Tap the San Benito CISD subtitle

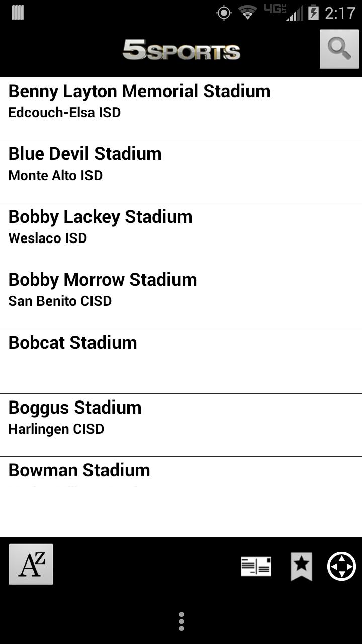[60, 301]
